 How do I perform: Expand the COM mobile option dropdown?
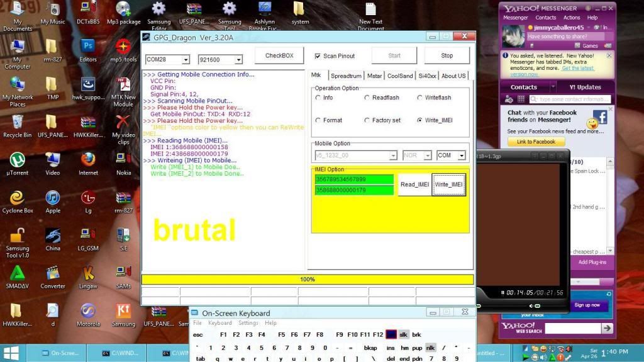(461, 156)
